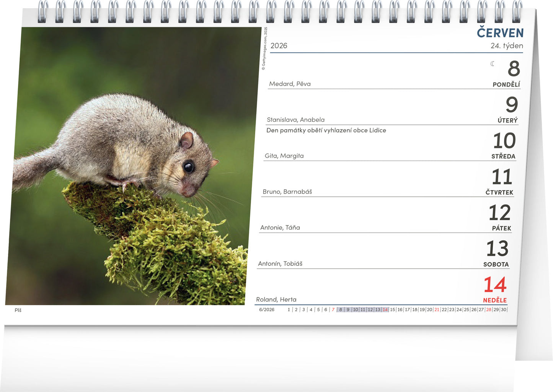Click the 24. týden week label
Viewport: 553px width, 392px height.
506,46
